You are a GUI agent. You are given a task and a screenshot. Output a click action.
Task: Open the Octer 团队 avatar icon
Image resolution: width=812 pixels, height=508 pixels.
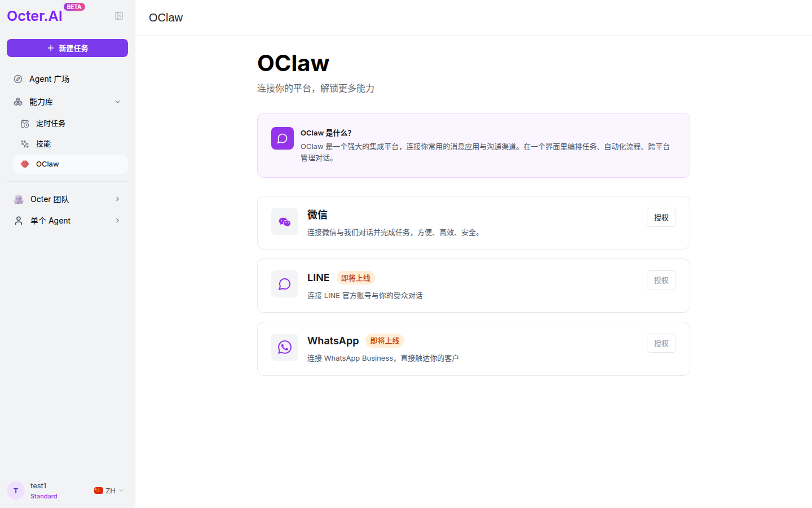tap(19, 199)
